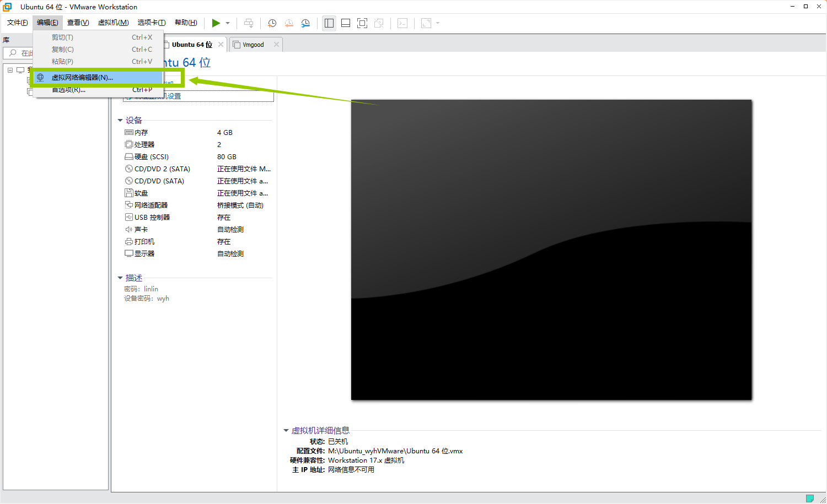
Task: Switch to the Ubuntu 64 位 tab
Action: click(x=191, y=45)
